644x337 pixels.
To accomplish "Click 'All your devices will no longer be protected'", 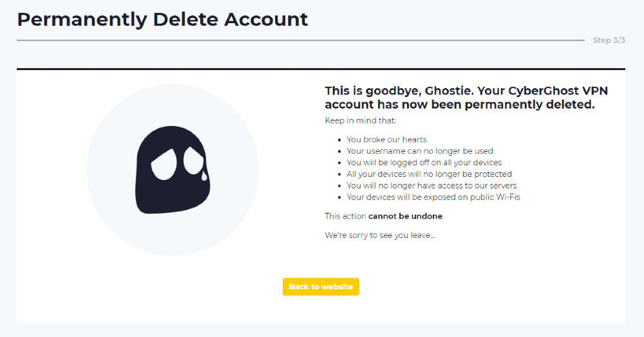I will pos(429,174).
